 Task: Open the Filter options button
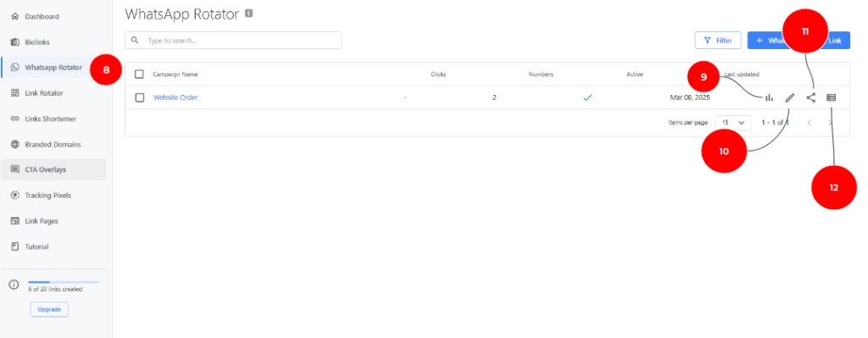(718, 41)
